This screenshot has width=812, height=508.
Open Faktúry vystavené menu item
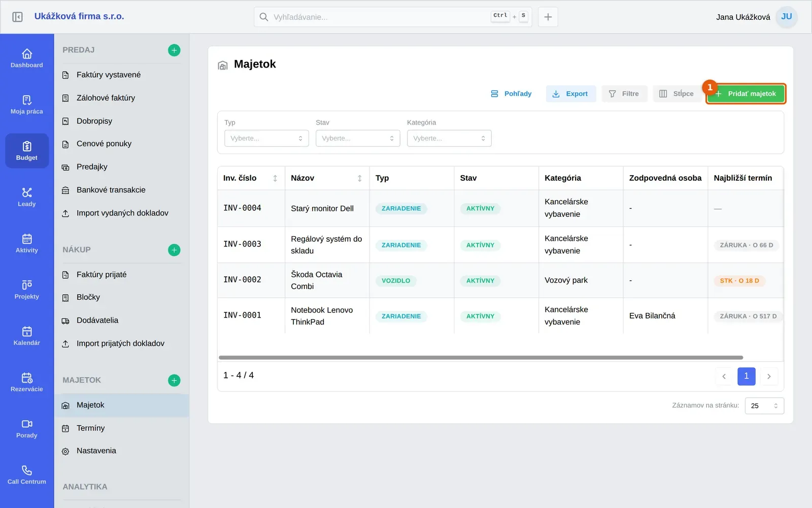coord(121,75)
